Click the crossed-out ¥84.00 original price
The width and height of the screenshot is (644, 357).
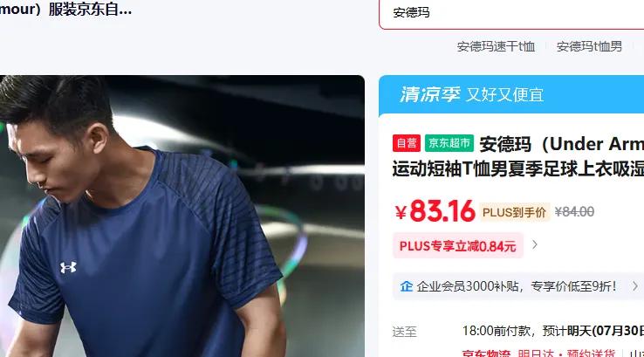pos(574,212)
